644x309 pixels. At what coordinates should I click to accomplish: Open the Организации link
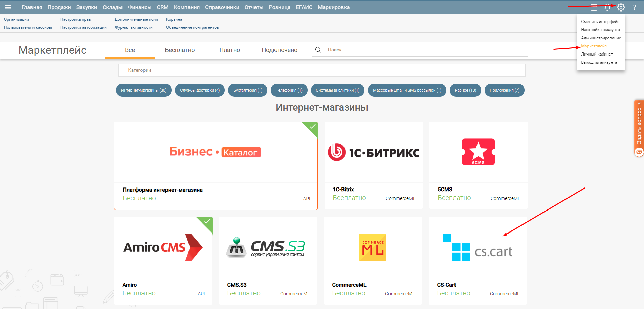(x=17, y=19)
